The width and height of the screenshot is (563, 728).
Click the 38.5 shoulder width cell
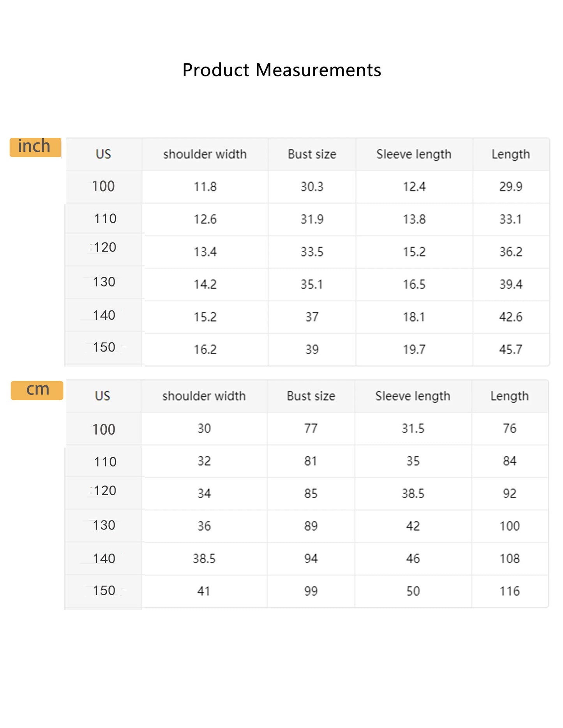(x=204, y=559)
